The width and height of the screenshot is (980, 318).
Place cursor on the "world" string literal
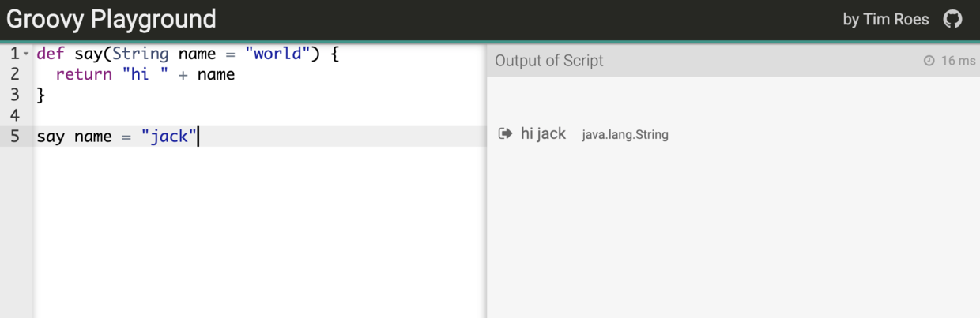point(278,54)
